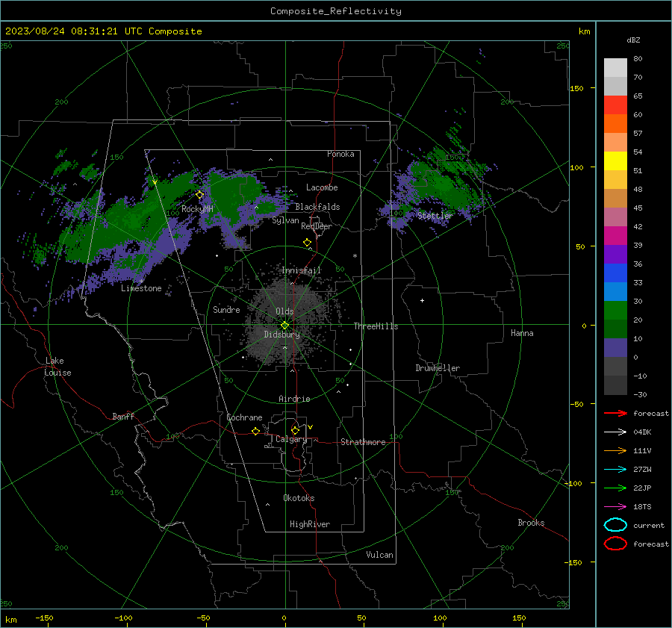
Task: Click the white 04DK arrow icon
Action: pyautogui.click(x=615, y=432)
